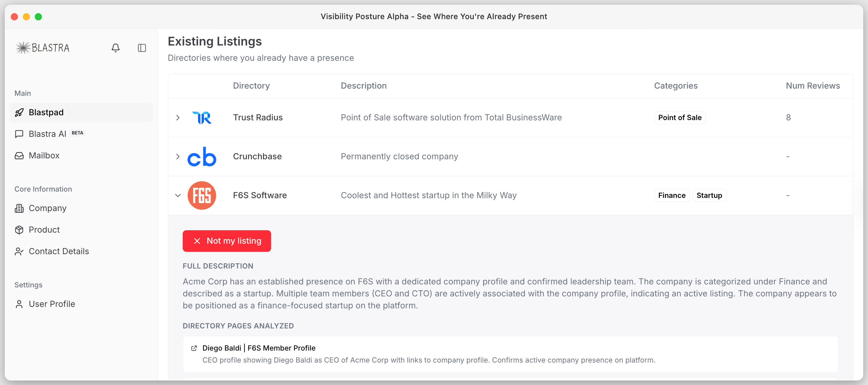Open external link icon for Diego Baldi
The image size is (868, 385).
pos(194,348)
